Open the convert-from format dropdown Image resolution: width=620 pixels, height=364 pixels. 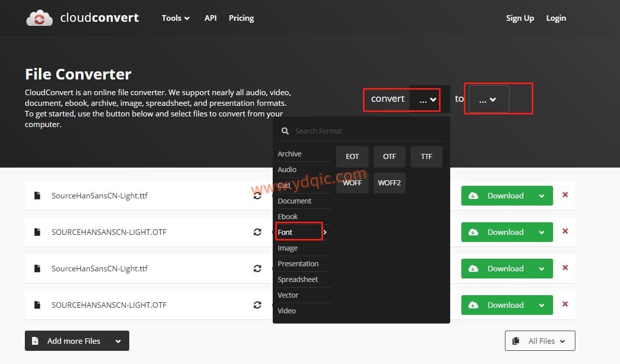[429, 99]
